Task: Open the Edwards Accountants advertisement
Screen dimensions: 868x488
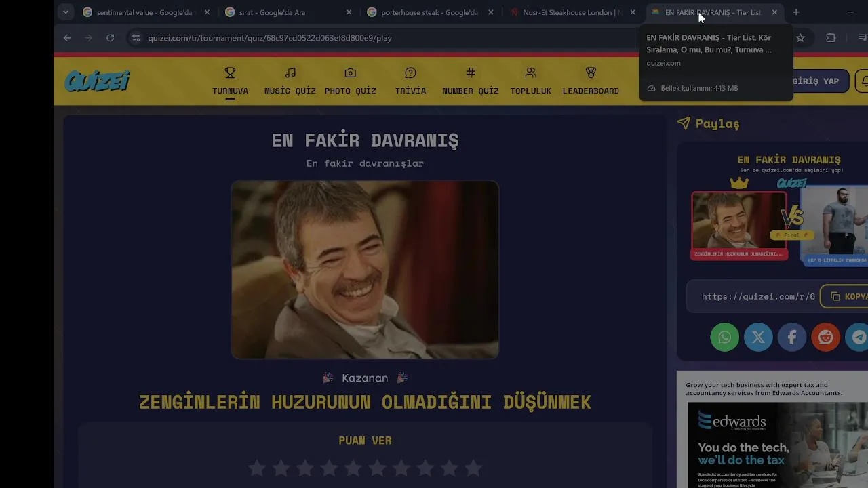Action: (x=772, y=430)
